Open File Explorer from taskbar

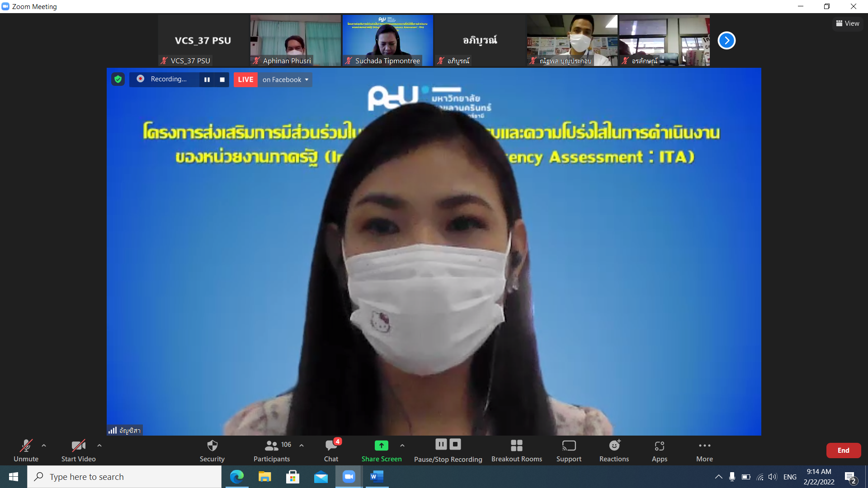265,477
